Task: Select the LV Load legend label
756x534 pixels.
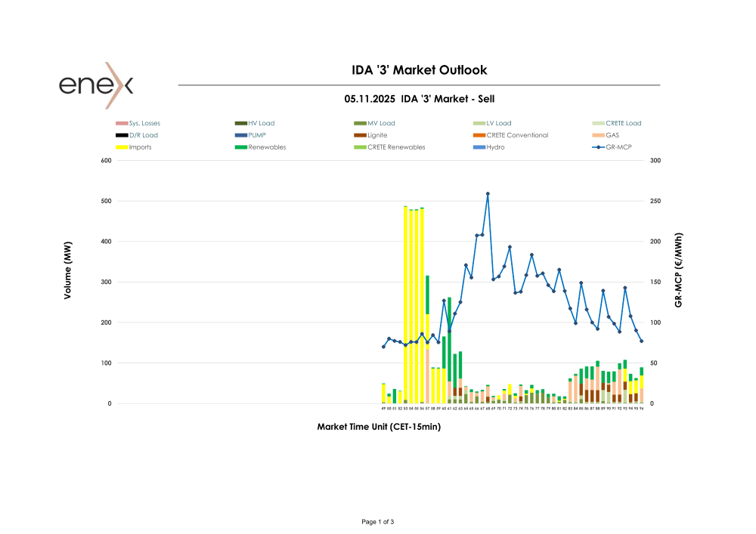Action: coord(499,123)
